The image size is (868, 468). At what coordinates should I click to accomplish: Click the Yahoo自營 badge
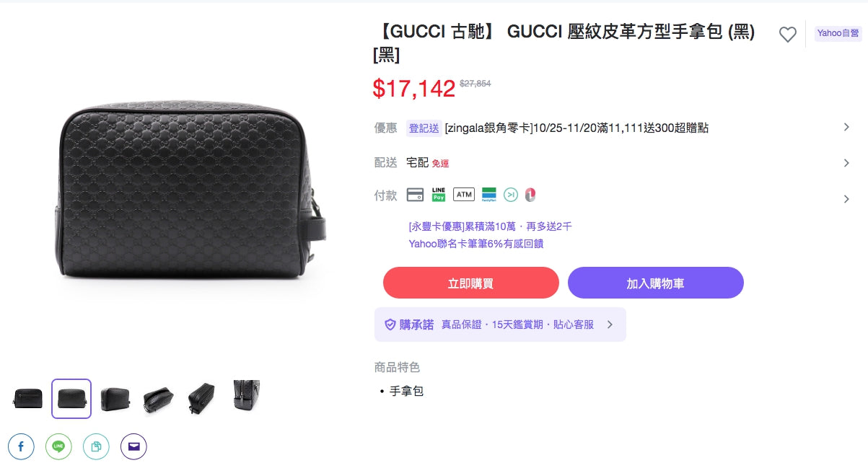click(838, 33)
